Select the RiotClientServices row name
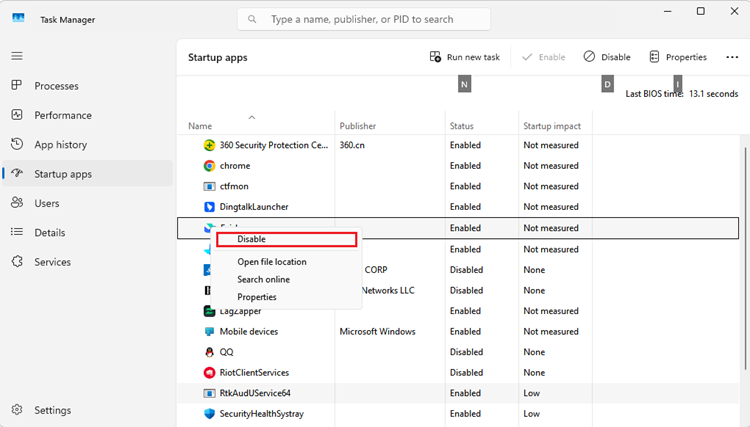The image size is (750, 427). pyautogui.click(x=254, y=372)
